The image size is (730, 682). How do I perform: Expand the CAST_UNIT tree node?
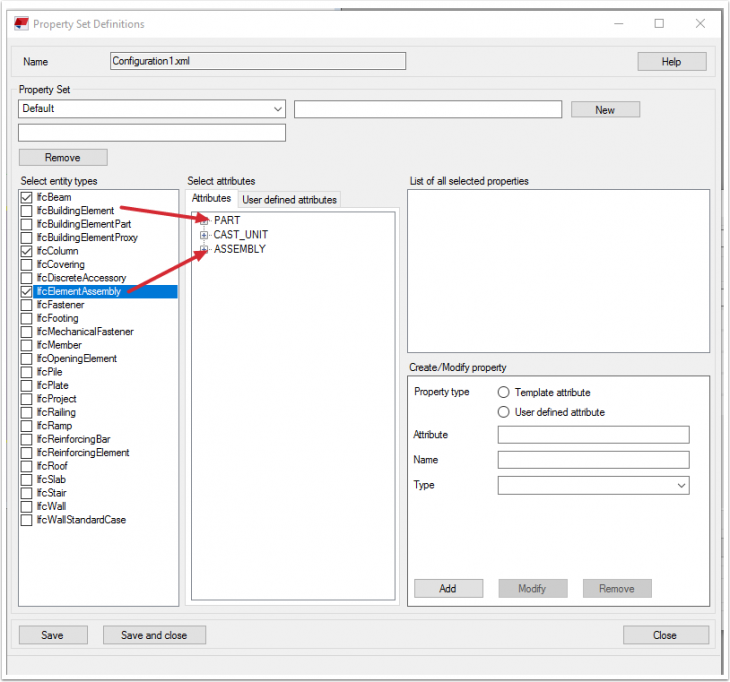(x=204, y=235)
